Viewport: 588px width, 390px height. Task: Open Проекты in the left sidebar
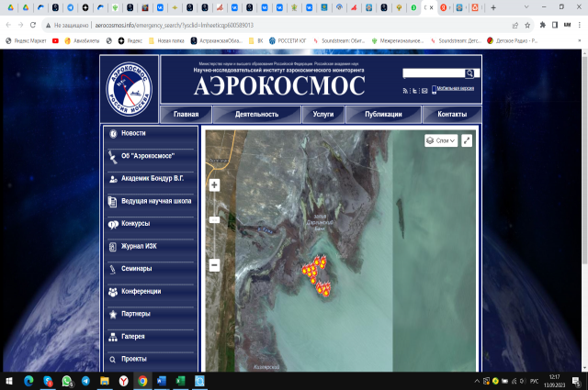pyautogui.click(x=134, y=359)
